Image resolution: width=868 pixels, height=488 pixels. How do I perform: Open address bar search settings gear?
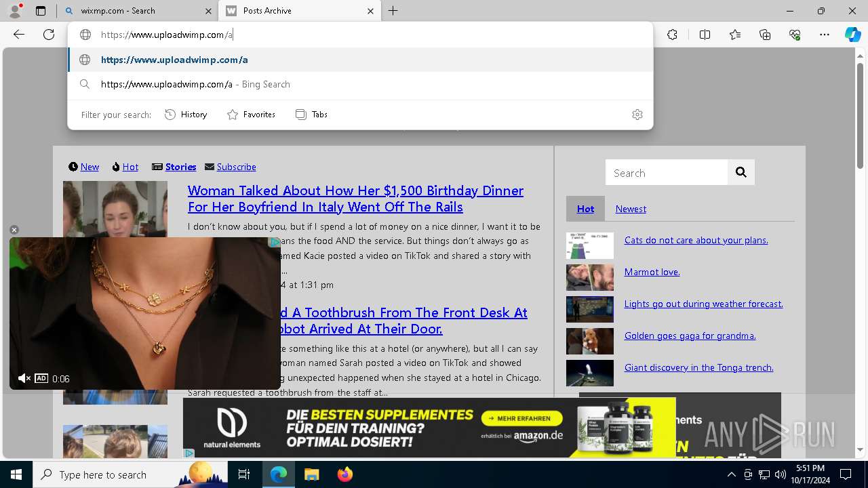point(637,115)
